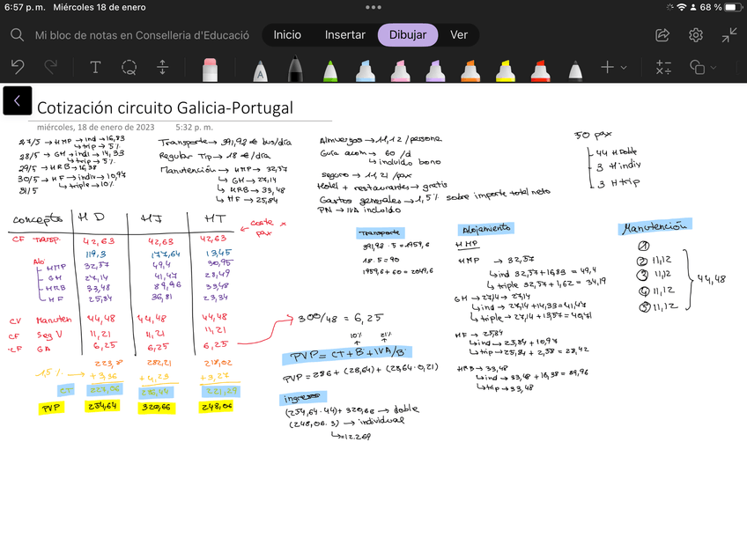Choose the black pen
This screenshot has width=747, height=560.
(295, 69)
